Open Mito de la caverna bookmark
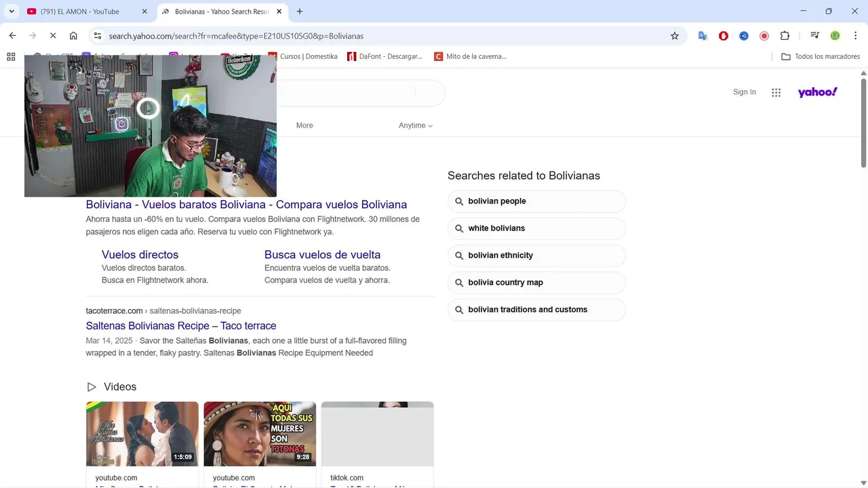This screenshot has width=868, height=488. (x=471, y=57)
